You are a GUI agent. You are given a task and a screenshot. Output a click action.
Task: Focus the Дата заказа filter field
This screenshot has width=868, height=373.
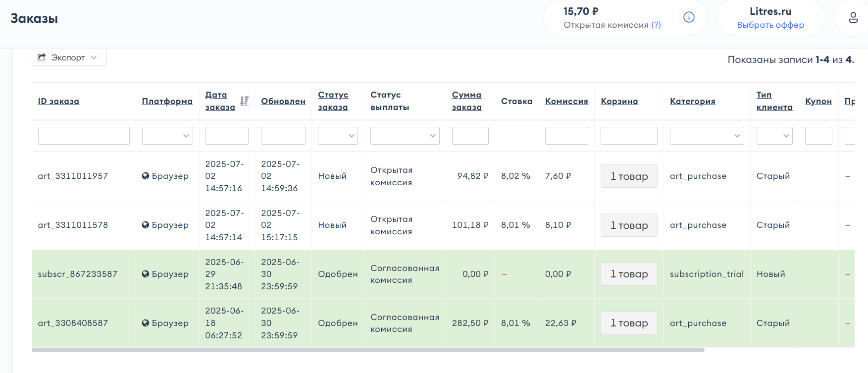pyautogui.click(x=227, y=136)
